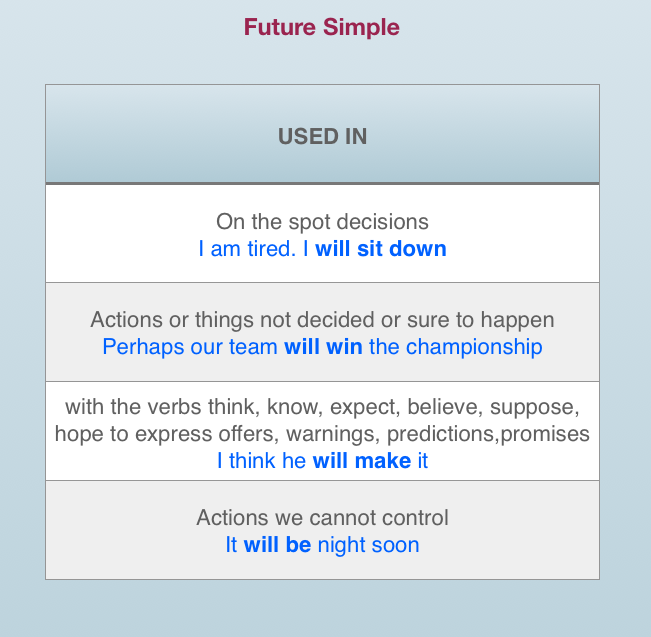Click the word predictions
Screen dimensions: 651x637
441,434
